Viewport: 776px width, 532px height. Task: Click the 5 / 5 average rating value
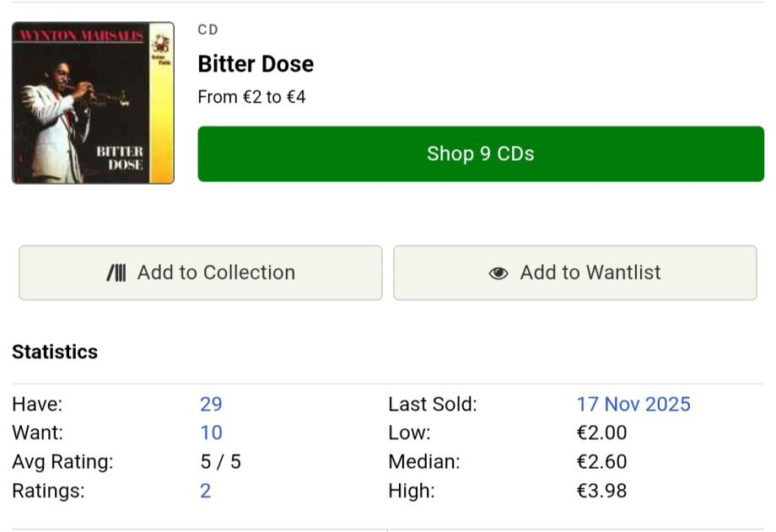[x=220, y=462]
